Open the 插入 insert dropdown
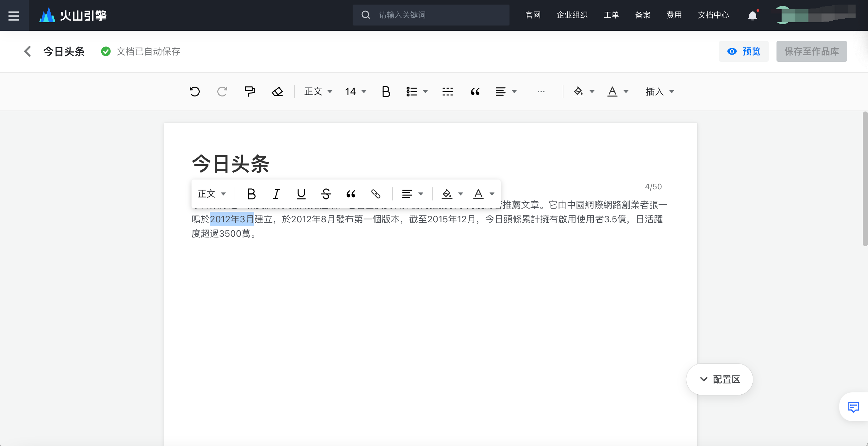Image resolution: width=868 pixels, height=446 pixels. pyautogui.click(x=660, y=91)
